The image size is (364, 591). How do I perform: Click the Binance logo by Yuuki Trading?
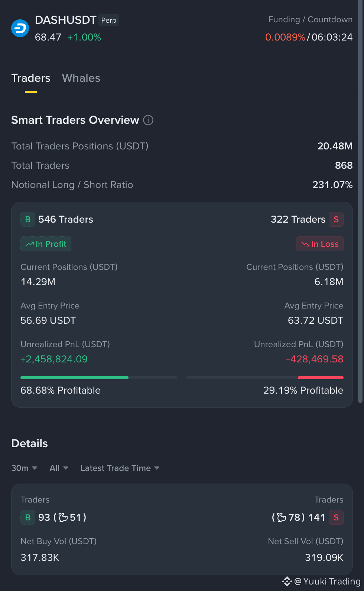coord(287,581)
